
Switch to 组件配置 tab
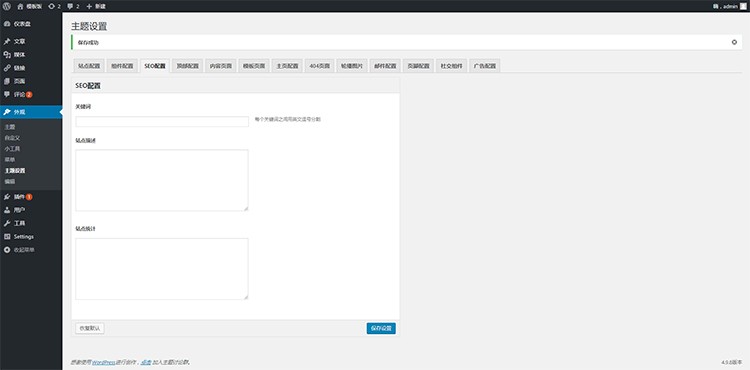tap(122, 66)
